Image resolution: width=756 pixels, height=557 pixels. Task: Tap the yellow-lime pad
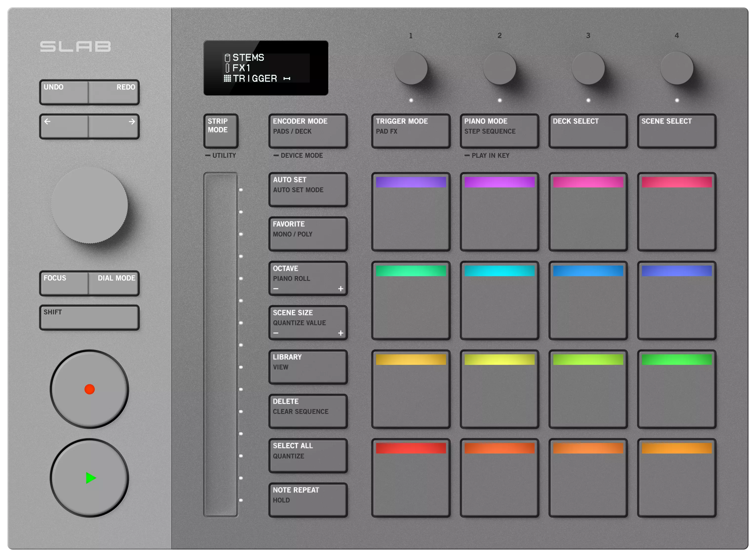tap(499, 389)
